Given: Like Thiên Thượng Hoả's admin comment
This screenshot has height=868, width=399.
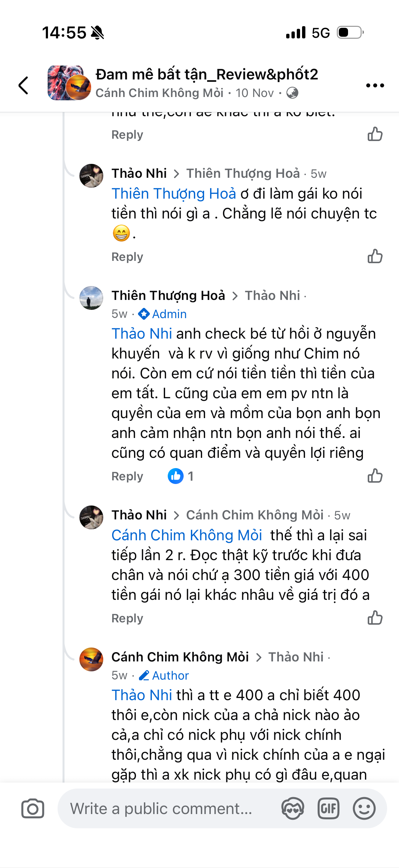Looking at the screenshot, I should [x=375, y=476].
